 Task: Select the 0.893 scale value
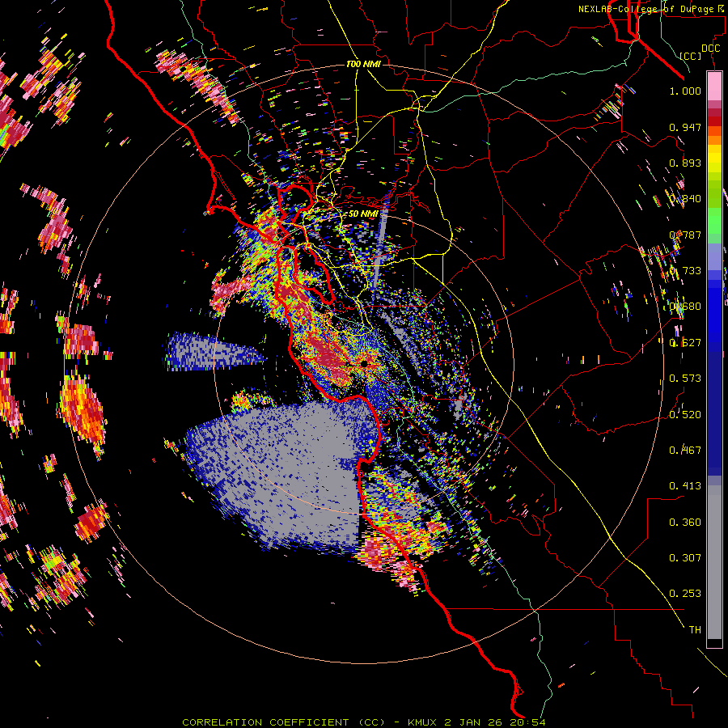coord(685,163)
